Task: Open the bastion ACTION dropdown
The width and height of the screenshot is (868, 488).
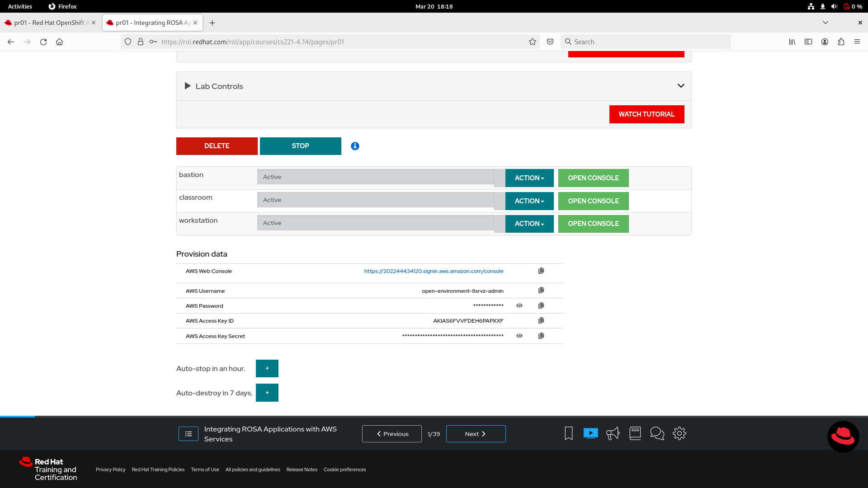Action: click(529, 178)
